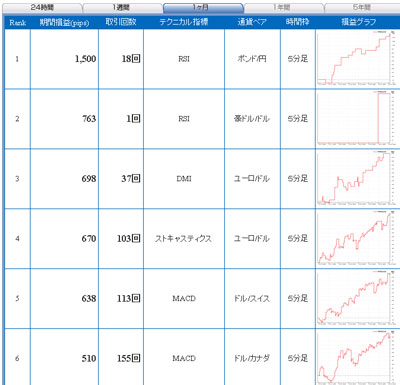Click MACD in the rank 5 row
This screenshot has width=400, height=385.
click(x=184, y=298)
